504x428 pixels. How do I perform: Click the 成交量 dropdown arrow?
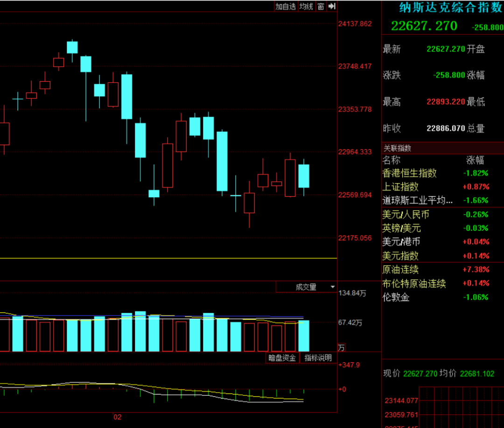pyautogui.click(x=332, y=287)
